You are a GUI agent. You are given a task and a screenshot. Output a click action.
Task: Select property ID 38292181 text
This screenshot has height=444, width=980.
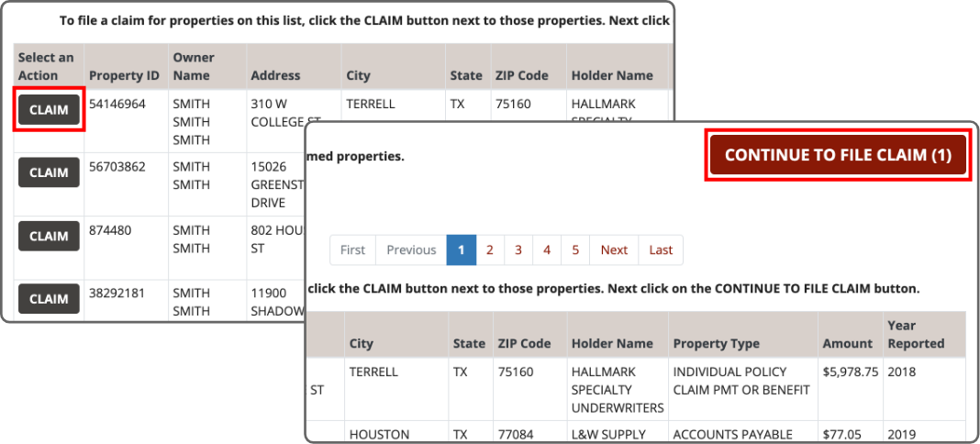(117, 293)
